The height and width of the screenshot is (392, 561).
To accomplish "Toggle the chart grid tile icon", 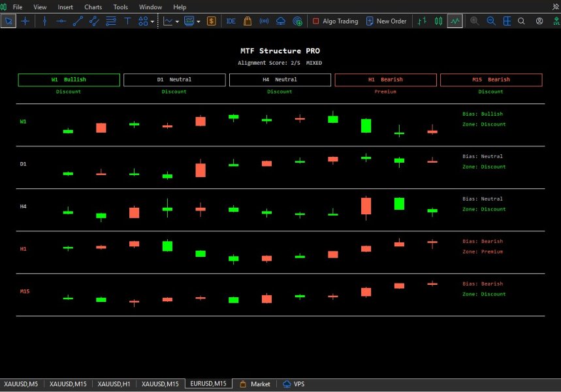I will pyautogui.click(x=507, y=21).
